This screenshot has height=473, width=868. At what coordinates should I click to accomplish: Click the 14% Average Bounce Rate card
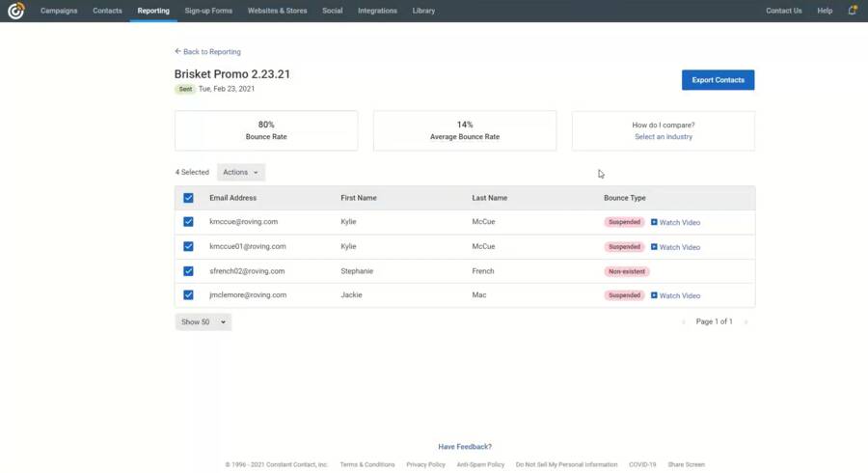click(465, 130)
